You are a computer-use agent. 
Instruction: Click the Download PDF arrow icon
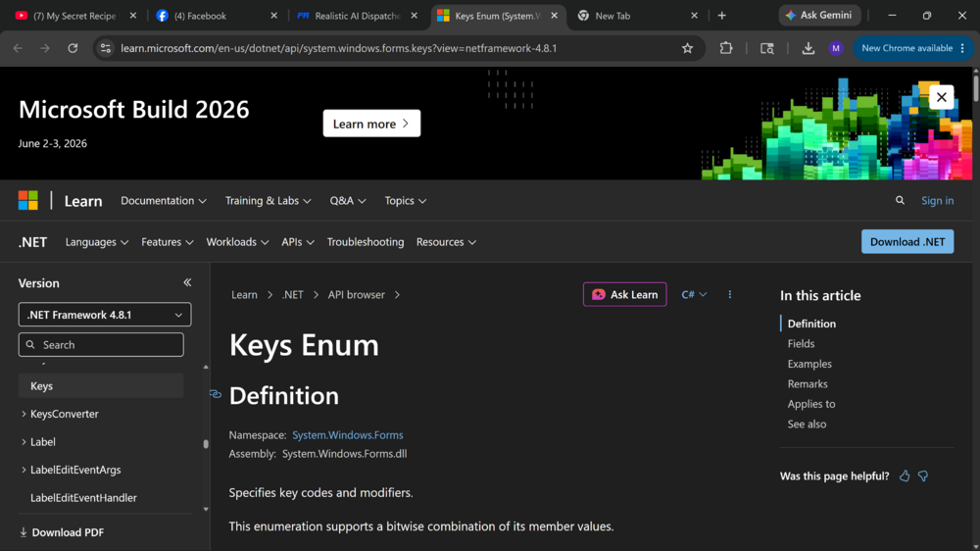click(24, 532)
